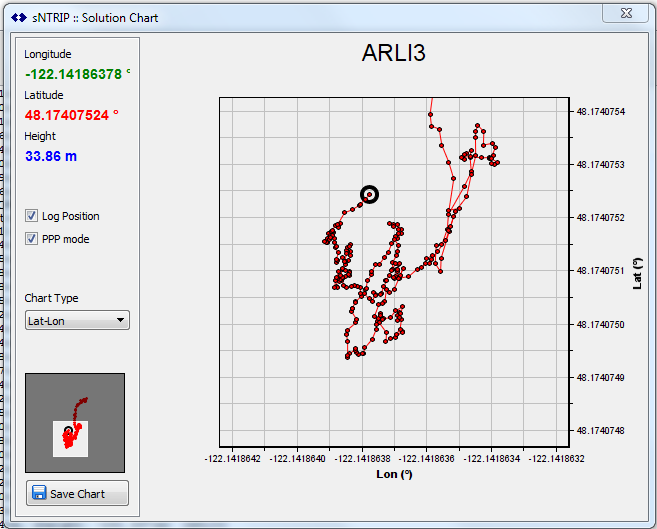657x529 pixels.
Task: Click the green longitude value -122.14186378
Action: point(77,74)
